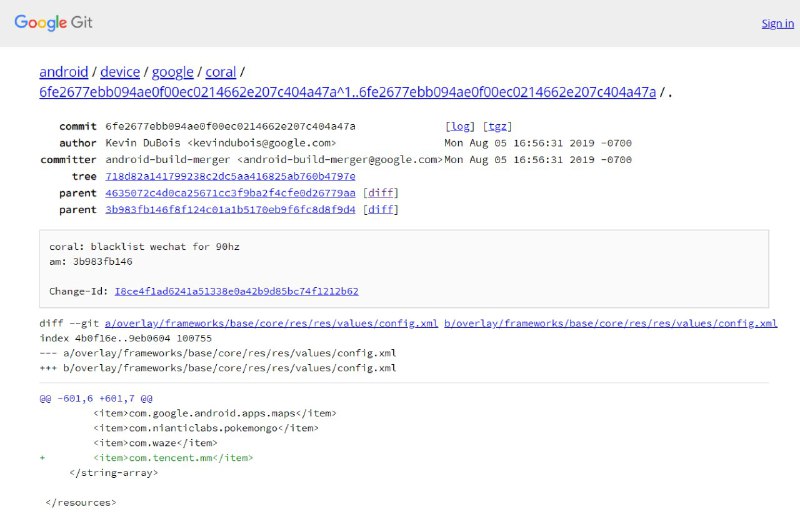Open the Change-Id I8ce4f1ad link
The image size is (800, 514).
[x=236, y=291]
